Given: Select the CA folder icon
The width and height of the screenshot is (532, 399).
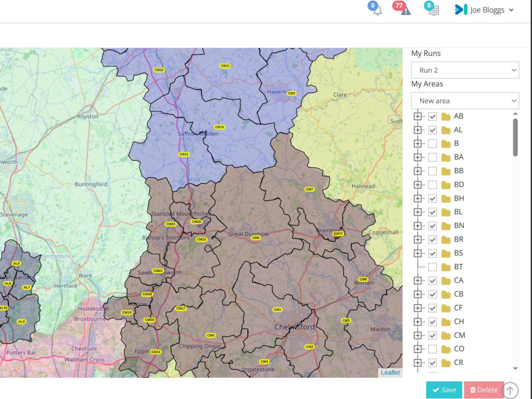Looking at the screenshot, I should (446, 281).
